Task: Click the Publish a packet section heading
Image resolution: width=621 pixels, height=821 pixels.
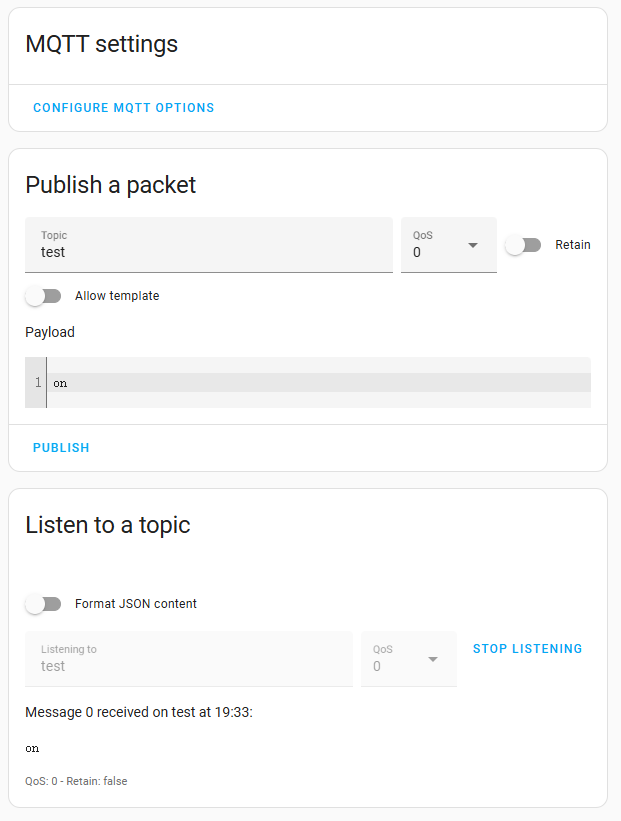Action: coord(110,184)
